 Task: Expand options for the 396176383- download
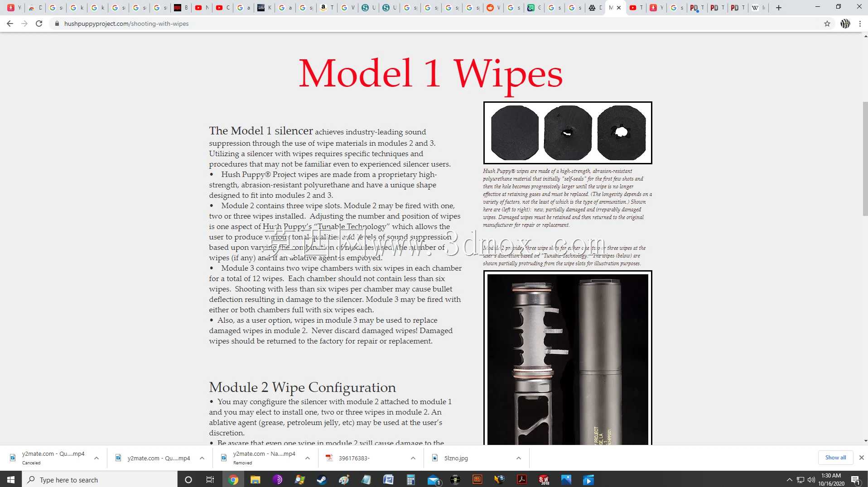pyautogui.click(x=413, y=458)
